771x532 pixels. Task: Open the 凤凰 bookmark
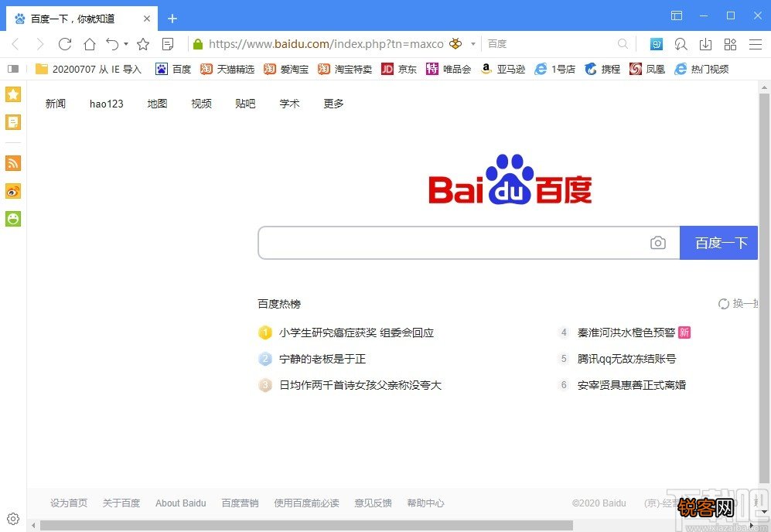click(647, 70)
